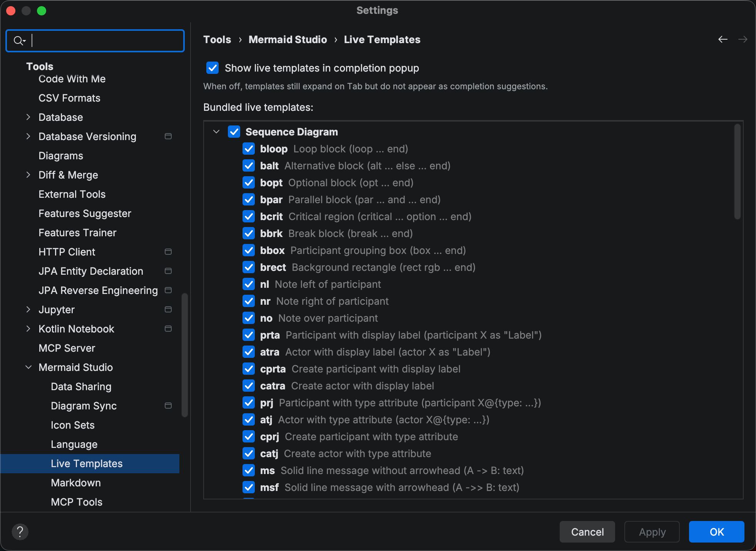
Task: Toggle the bcrit critical region template
Action: (x=249, y=216)
